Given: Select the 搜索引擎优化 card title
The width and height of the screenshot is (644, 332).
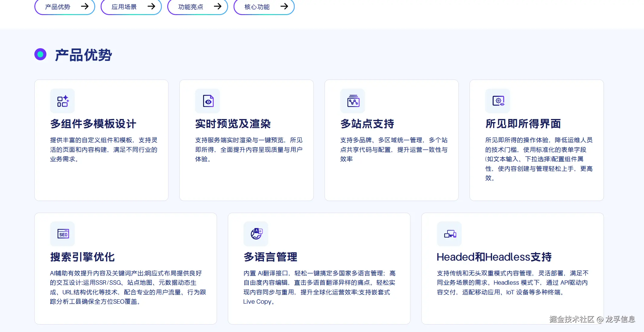Looking at the screenshot, I should pos(82,257).
